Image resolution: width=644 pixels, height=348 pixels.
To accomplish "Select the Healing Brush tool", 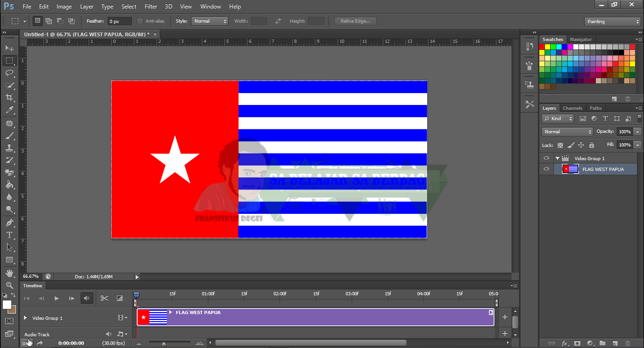I will [9, 123].
